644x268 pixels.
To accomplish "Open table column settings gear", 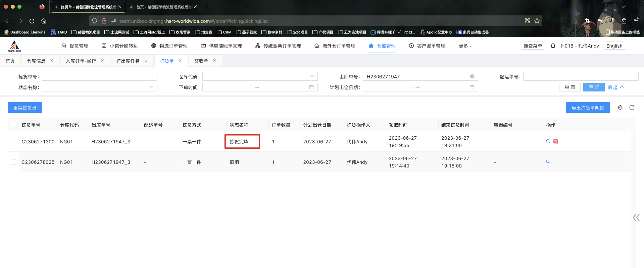I will tap(620, 108).
